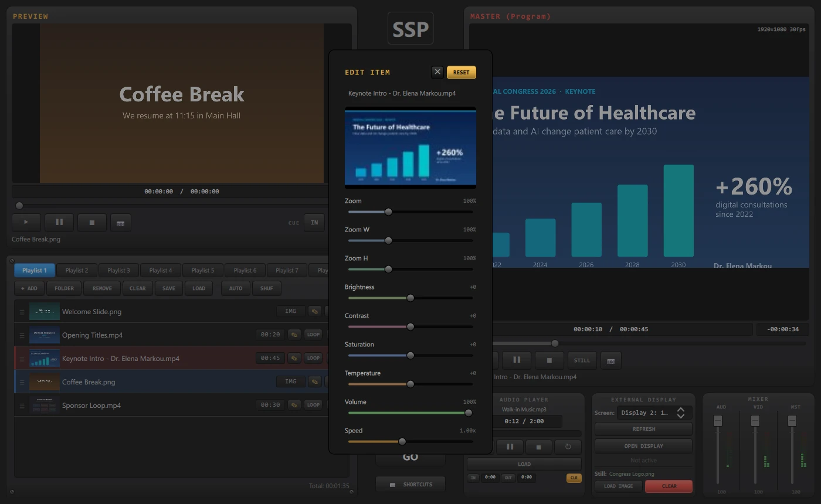Pause playback in the Preview panel
The width and height of the screenshot is (821, 504).
59,223
